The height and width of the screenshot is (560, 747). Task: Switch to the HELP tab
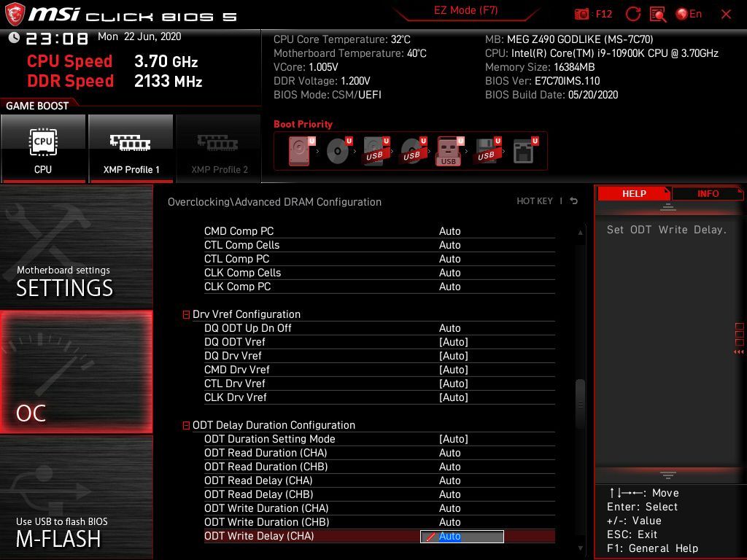click(x=634, y=194)
